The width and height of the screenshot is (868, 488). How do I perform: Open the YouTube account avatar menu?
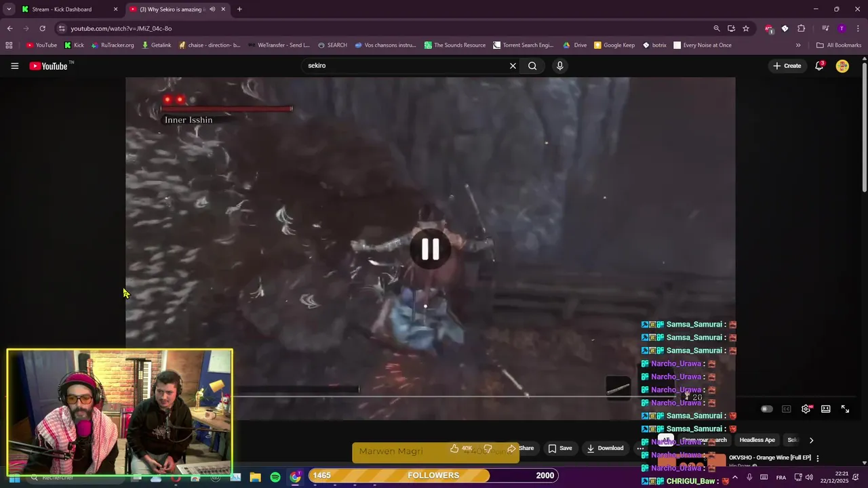click(x=842, y=66)
